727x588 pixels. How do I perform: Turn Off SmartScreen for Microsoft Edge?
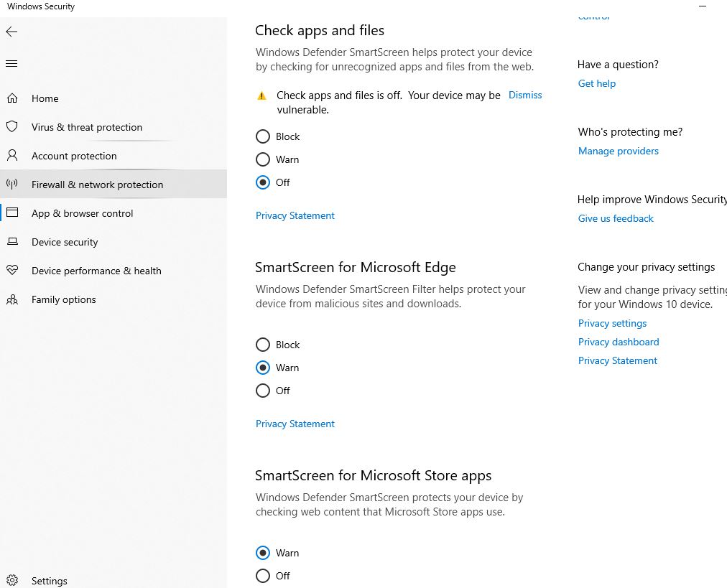263,391
